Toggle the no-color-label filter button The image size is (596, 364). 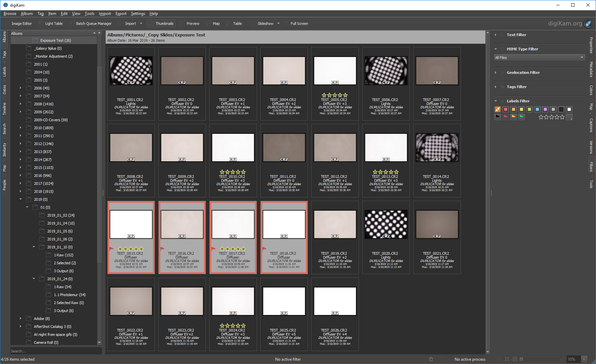point(497,109)
